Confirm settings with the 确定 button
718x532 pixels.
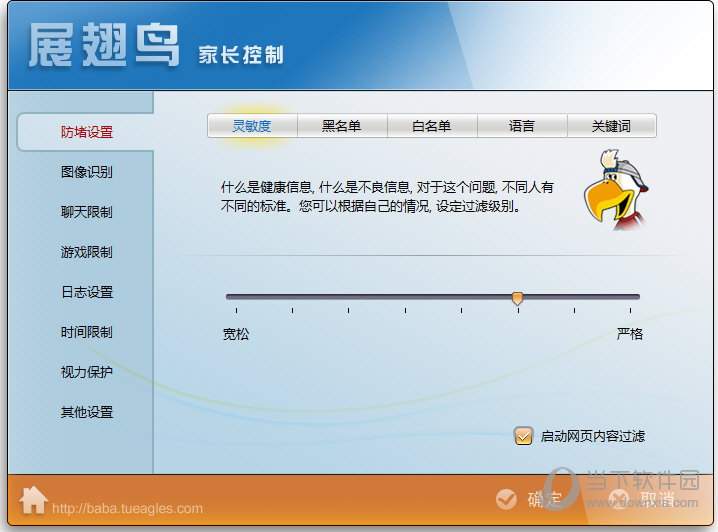click(529, 499)
